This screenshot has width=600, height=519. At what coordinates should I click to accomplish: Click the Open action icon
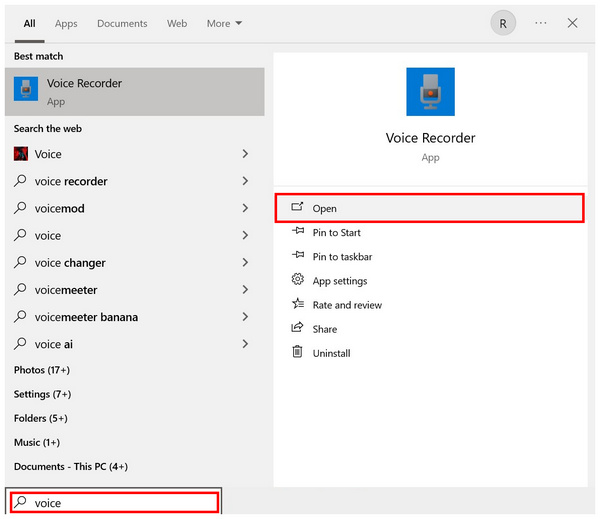coord(297,207)
